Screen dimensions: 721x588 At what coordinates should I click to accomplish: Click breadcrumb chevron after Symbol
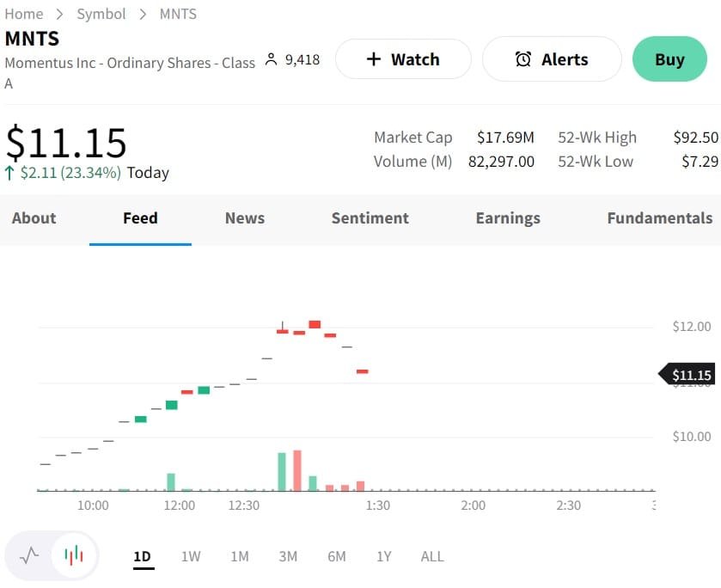(143, 14)
